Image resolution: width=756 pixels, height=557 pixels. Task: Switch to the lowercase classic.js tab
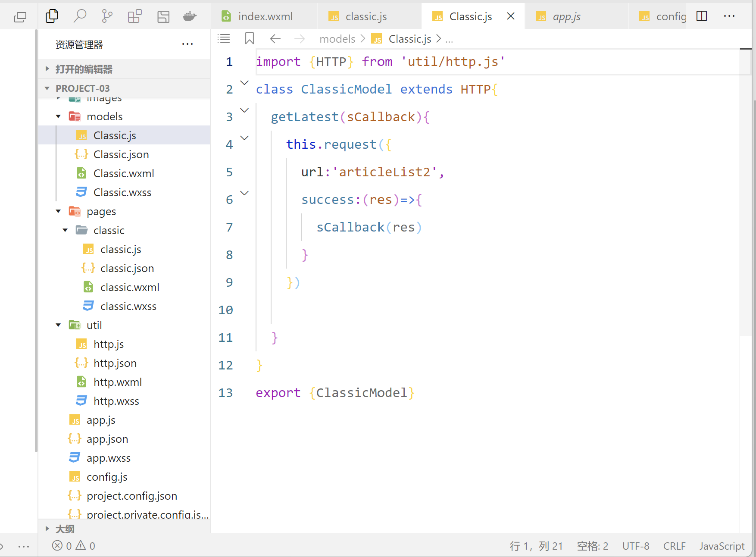pos(369,16)
